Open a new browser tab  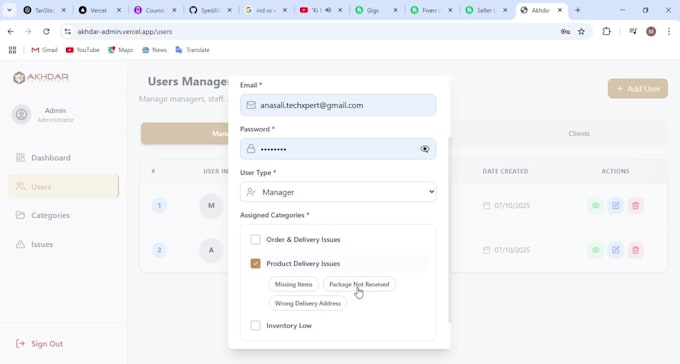coord(578,10)
